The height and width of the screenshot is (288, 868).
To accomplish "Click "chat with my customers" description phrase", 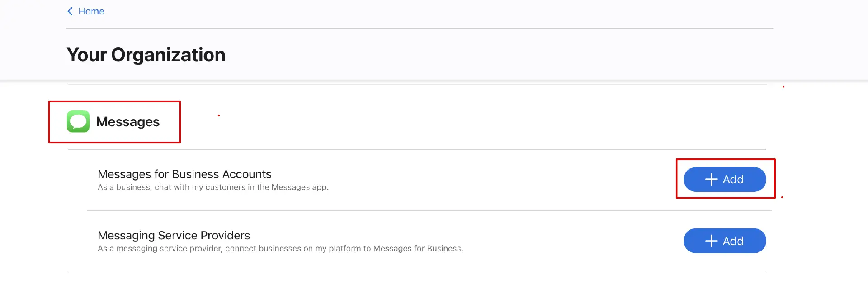I will [x=200, y=187].
